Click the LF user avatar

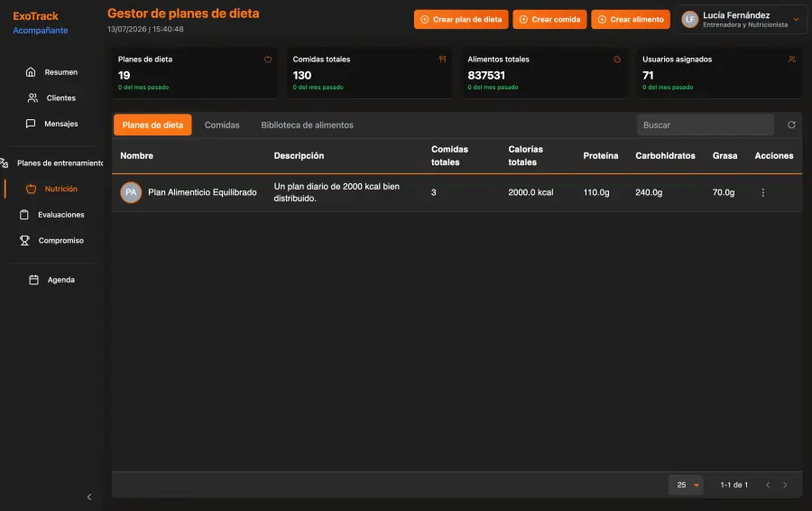point(690,20)
